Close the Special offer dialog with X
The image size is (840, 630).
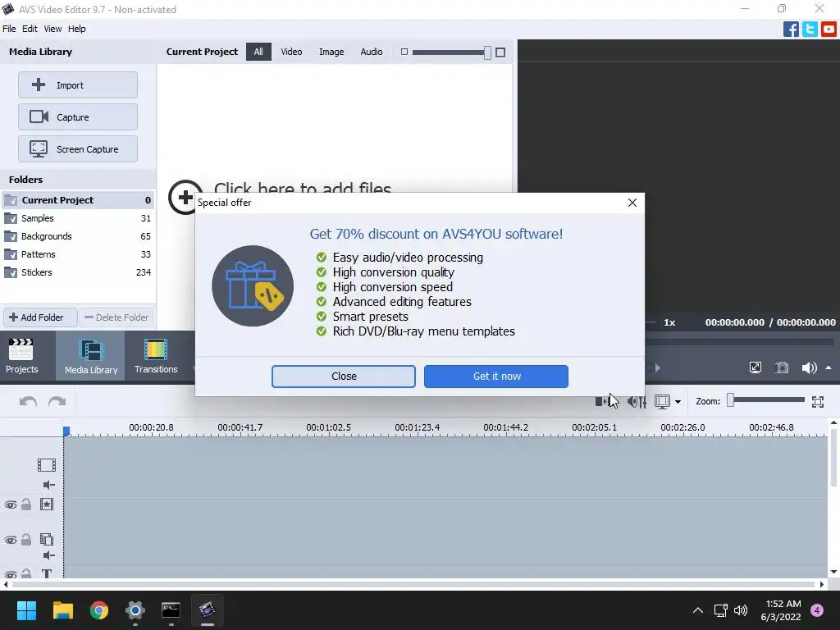(x=632, y=203)
